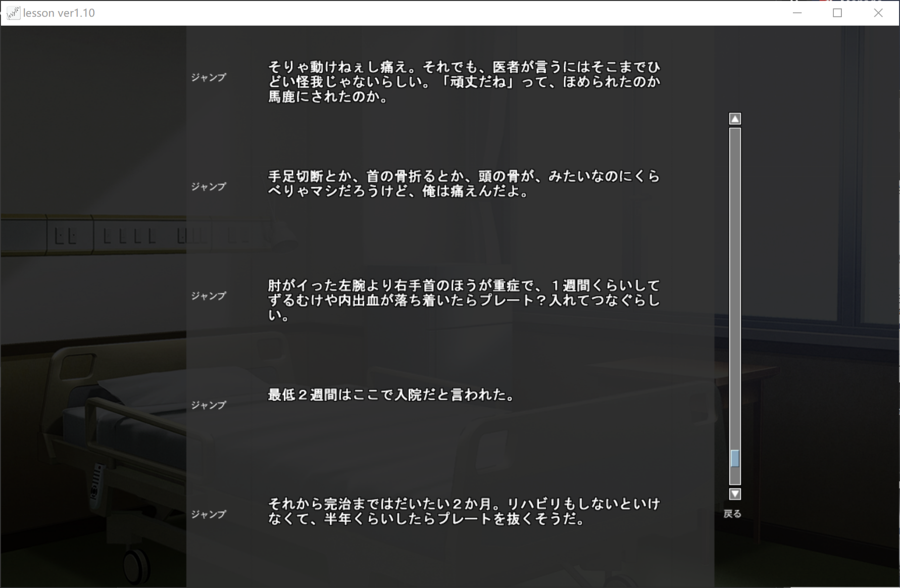Minimize the lesson ver1.10 window
The height and width of the screenshot is (588, 900).
(797, 13)
